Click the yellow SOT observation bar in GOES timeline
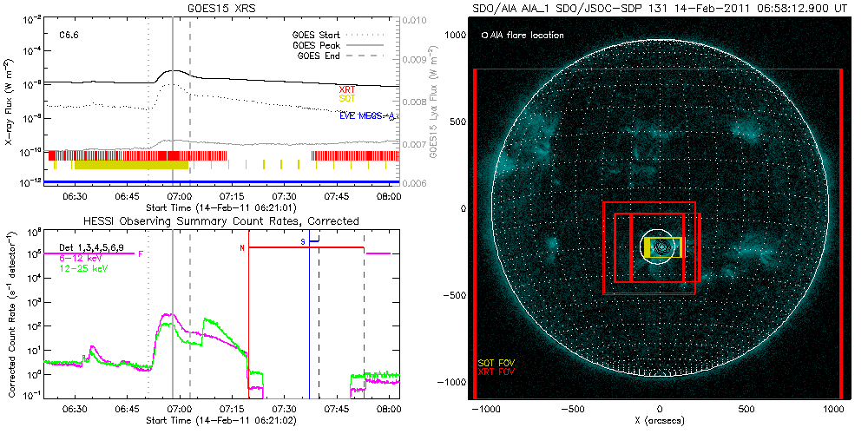 pyautogui.click(x=130, y=164)
